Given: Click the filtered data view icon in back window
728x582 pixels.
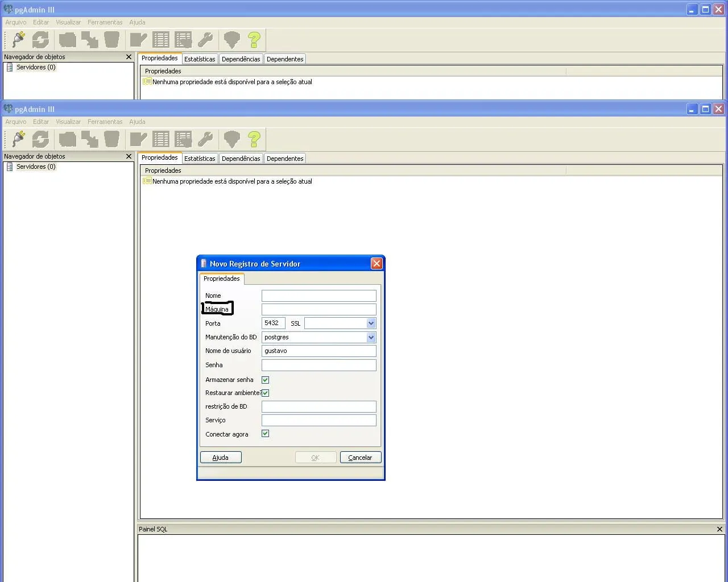Looking at the screenshot, I should [x=183, y=39].
